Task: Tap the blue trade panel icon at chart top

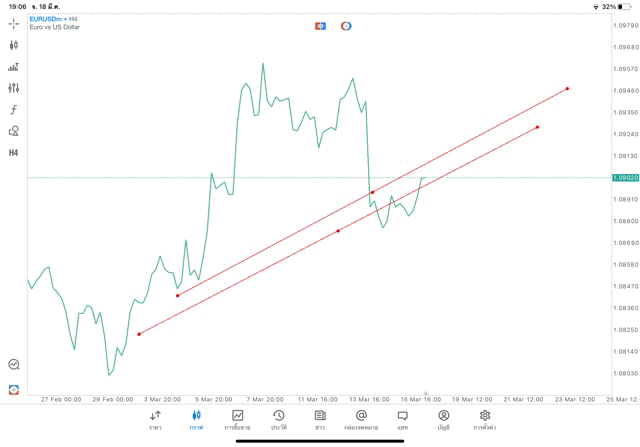Action: (320, 26)
